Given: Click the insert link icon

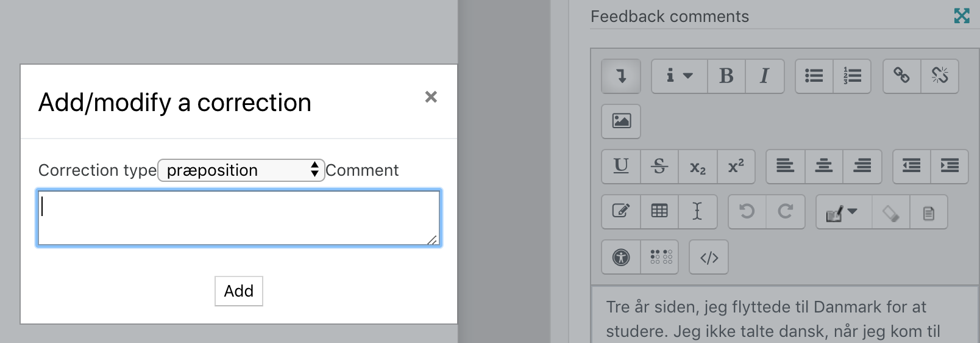Looking at the screenshot, I should click(x=902, y=76).
